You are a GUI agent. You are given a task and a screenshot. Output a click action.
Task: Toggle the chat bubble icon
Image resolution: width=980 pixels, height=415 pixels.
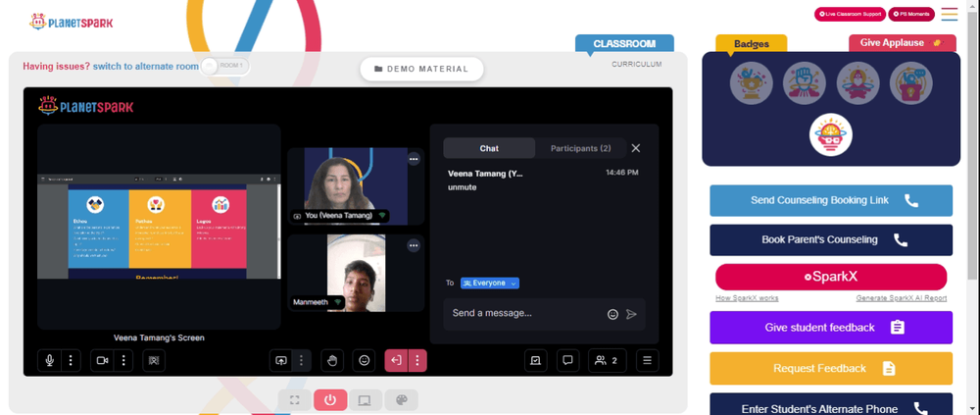point(568,360)
